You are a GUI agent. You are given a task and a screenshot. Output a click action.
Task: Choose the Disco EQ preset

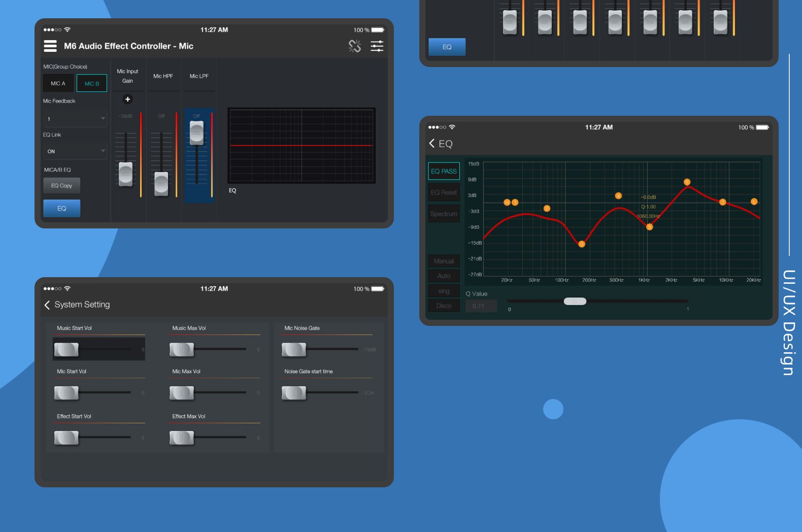(x=444, y=306)
